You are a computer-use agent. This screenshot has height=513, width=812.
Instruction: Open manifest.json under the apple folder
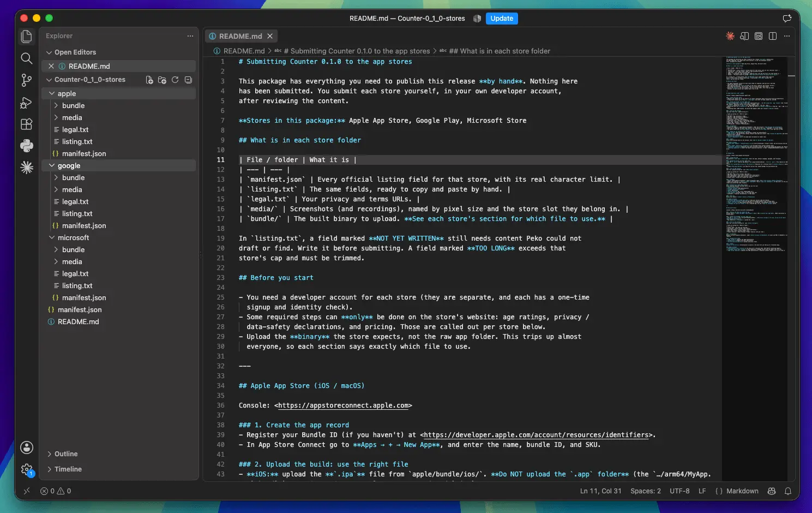pyautogui.click(x=84, y=154)
